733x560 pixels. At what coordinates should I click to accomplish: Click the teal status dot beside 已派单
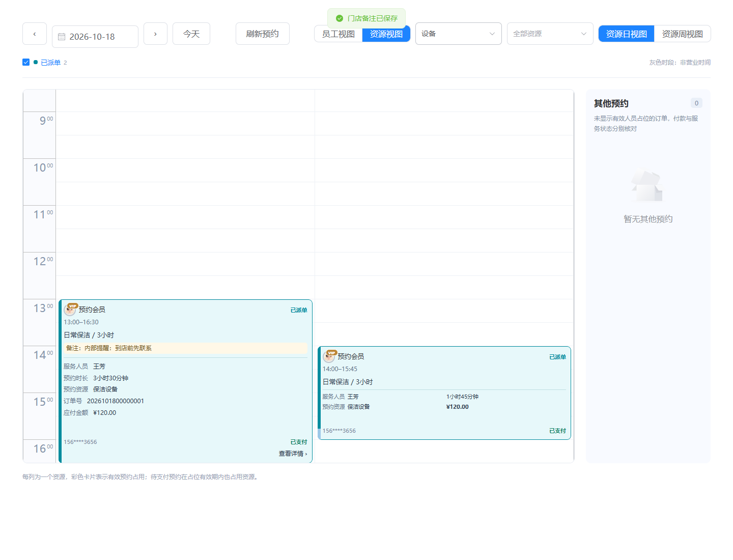click(x=36, y=62)
